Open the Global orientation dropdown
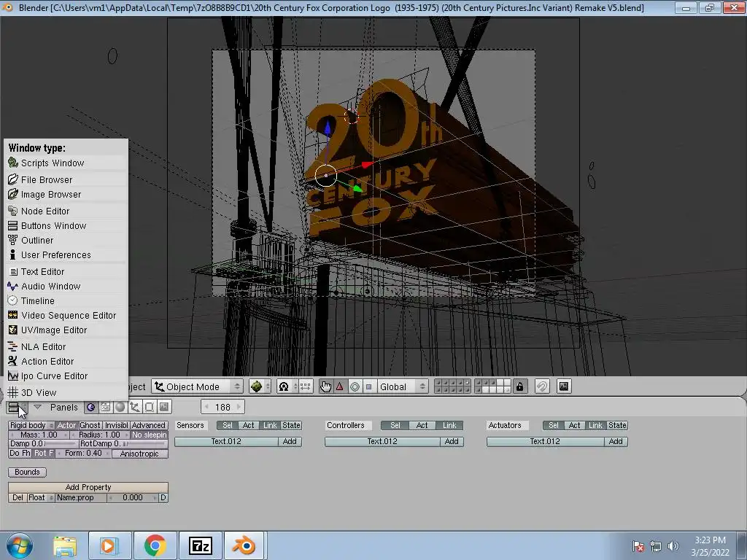747x560 pixels. coord(402,386)
